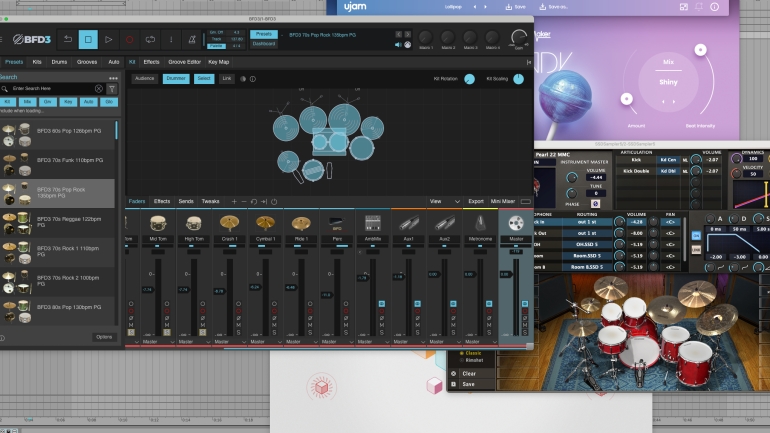Toggle the loop icon in BFD3 transport
This screenshot has height=433, width=770.
pos(150,40)
